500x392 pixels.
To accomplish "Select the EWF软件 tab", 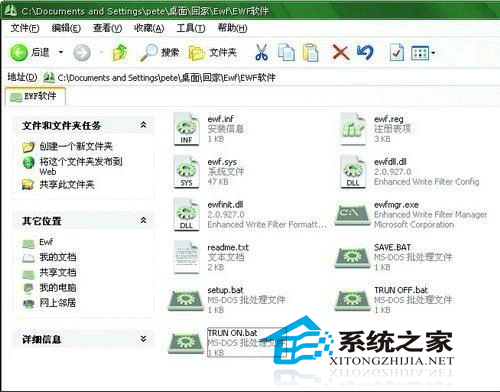I will coord(35,97).
